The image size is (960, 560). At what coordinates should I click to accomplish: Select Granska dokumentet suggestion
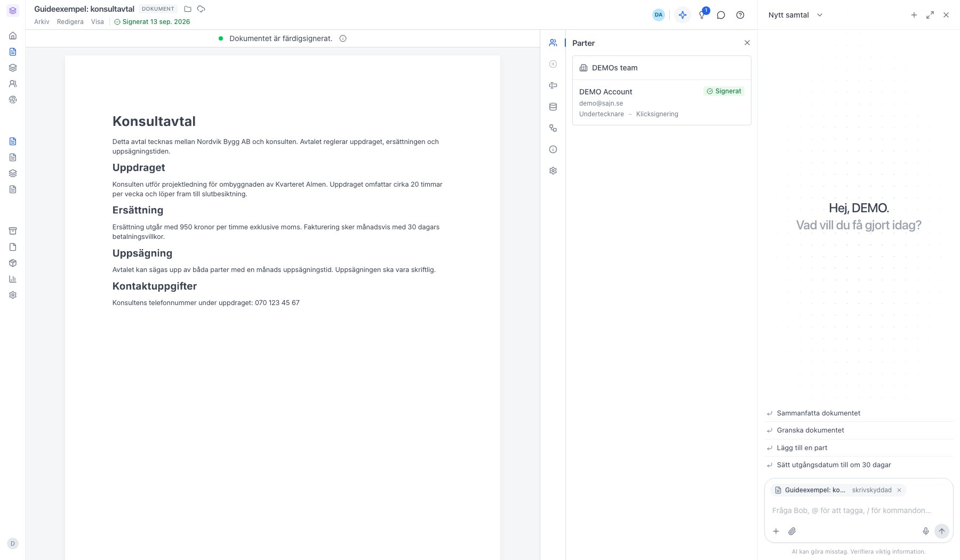tap(859, 430)
